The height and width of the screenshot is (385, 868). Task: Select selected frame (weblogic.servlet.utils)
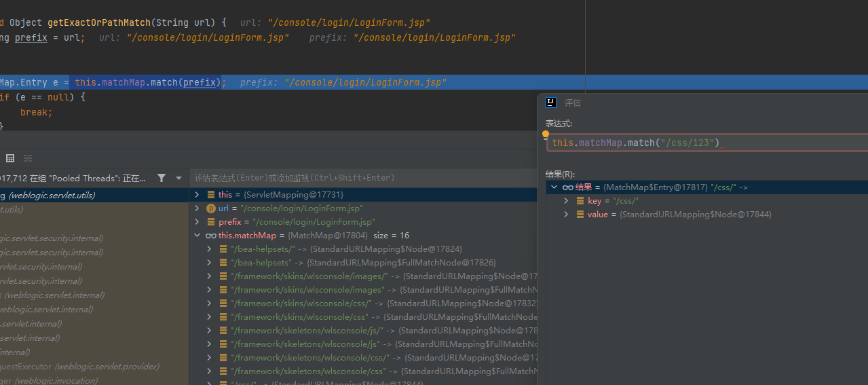(94, 195)
